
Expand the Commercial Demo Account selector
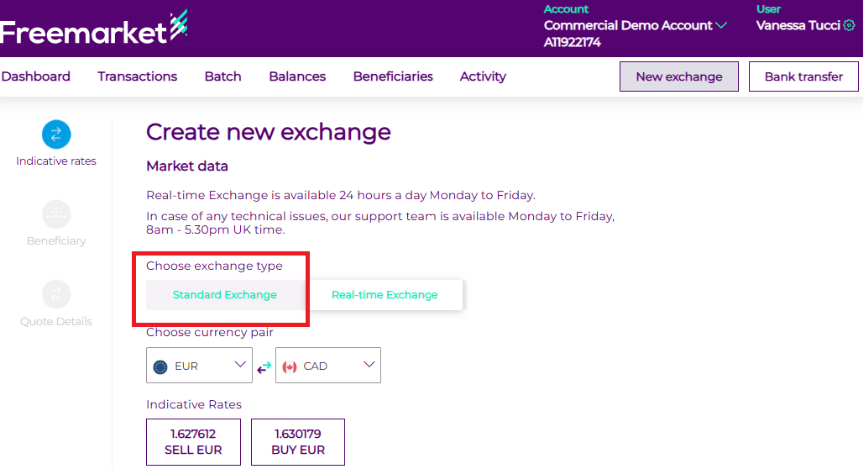(721, 25)
